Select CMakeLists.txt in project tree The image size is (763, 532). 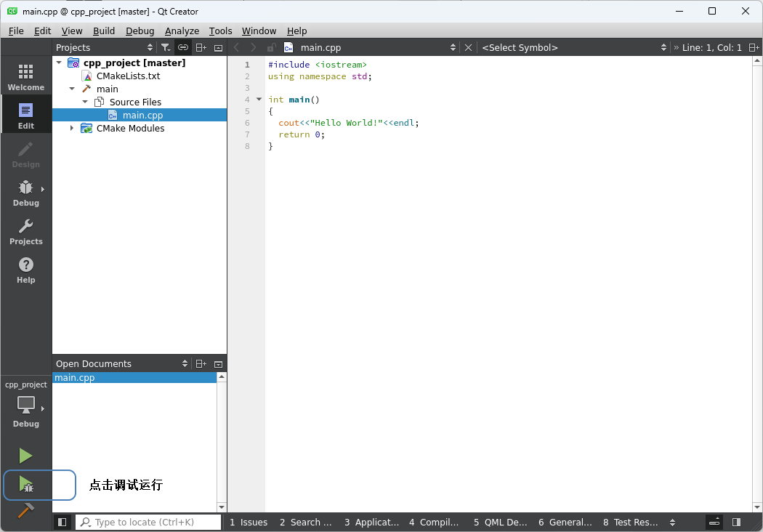point(128,76)
